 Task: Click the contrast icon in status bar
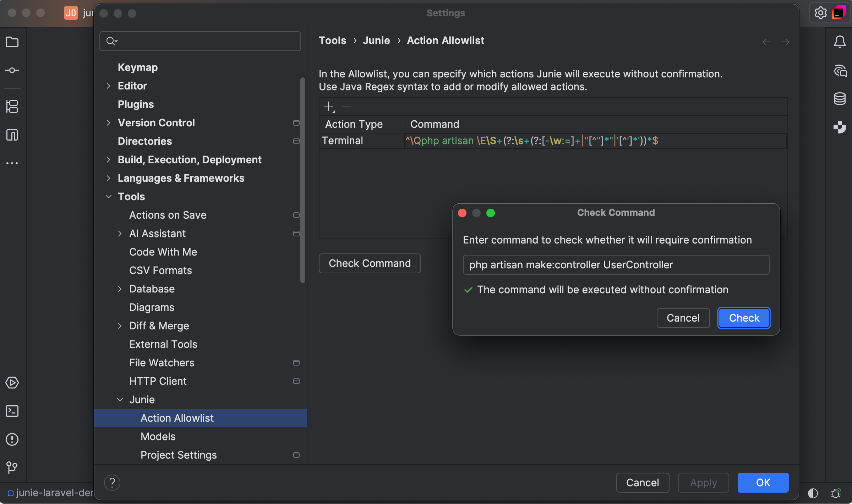(813, 493)
